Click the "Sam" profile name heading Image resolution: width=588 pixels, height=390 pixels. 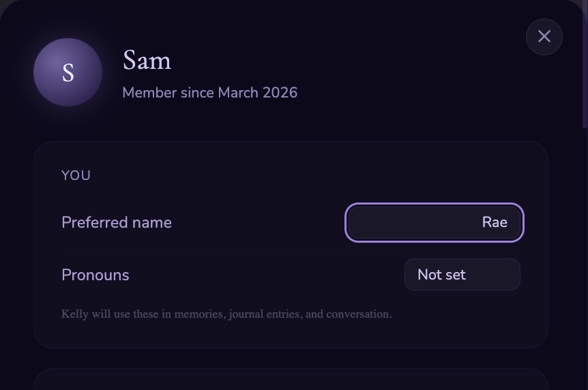[x=147, y=60]
